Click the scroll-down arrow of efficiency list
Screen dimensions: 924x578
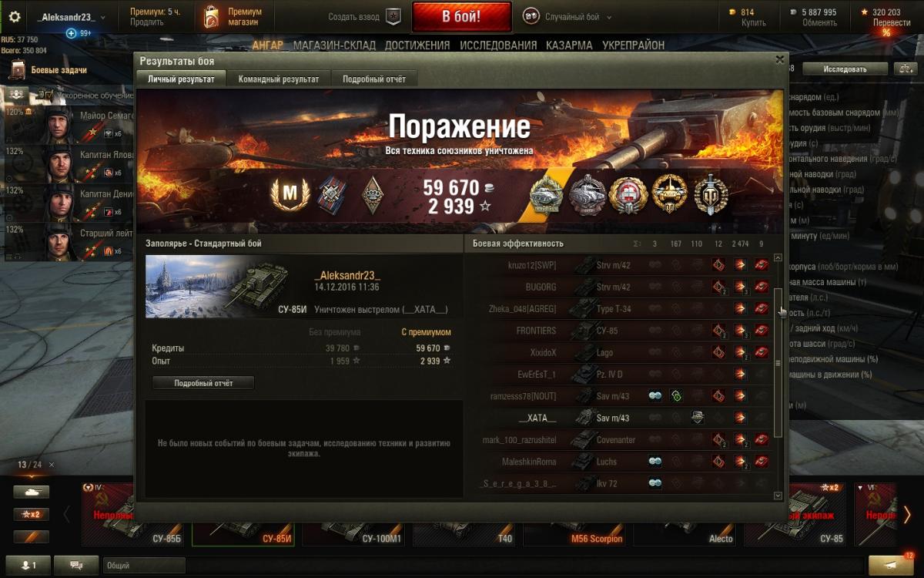pos(778,496)
